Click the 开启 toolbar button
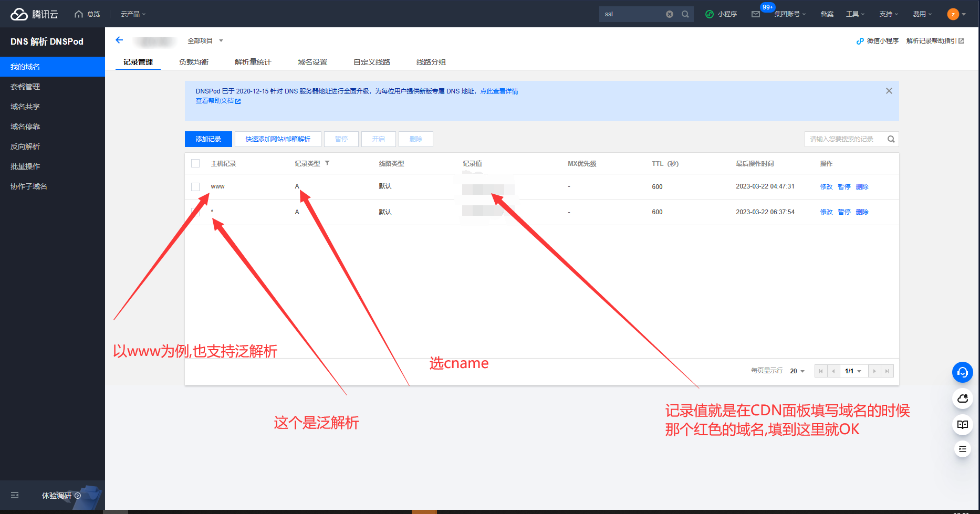 click(379, 139)
